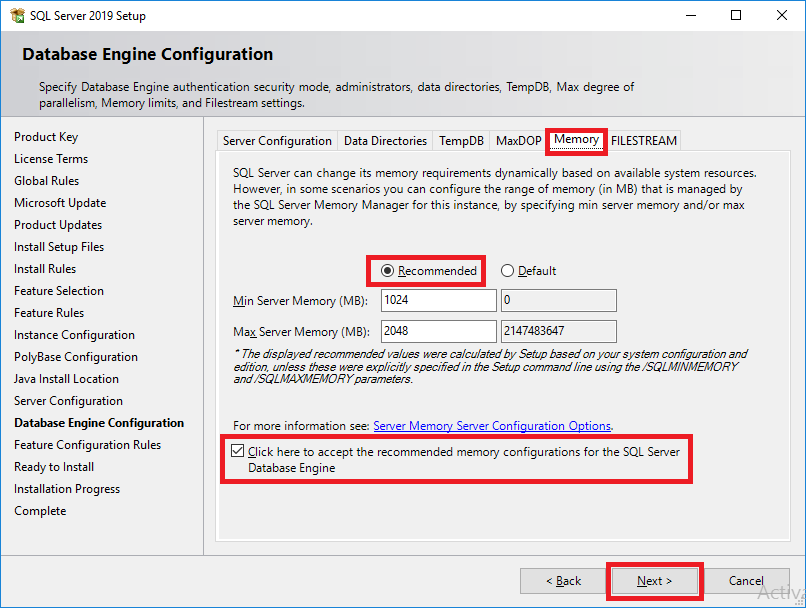Select the Memory tab
Screen dimensions: 806x608
[576, 140]
